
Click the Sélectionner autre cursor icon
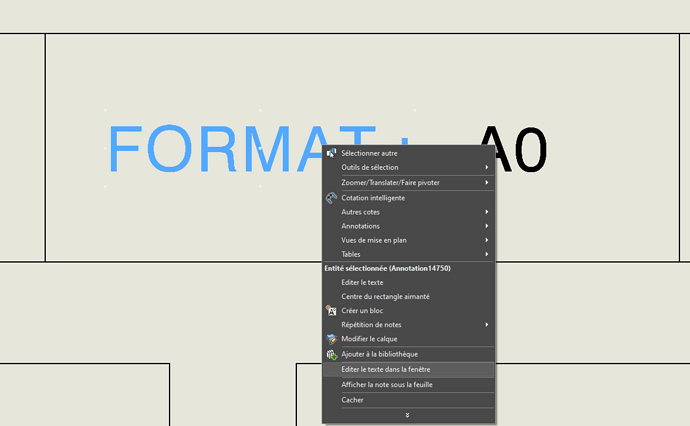tap(332, 153)
